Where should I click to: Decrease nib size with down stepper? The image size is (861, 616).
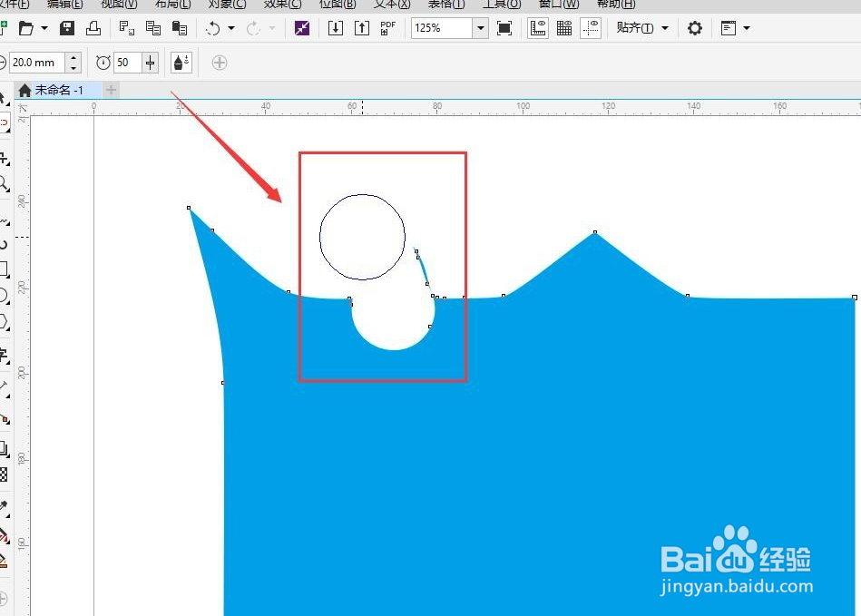click(x=73, y=68)
